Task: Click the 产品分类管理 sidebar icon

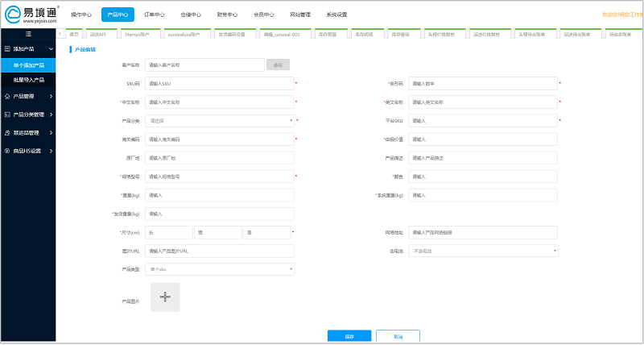Action: point(6,114)
